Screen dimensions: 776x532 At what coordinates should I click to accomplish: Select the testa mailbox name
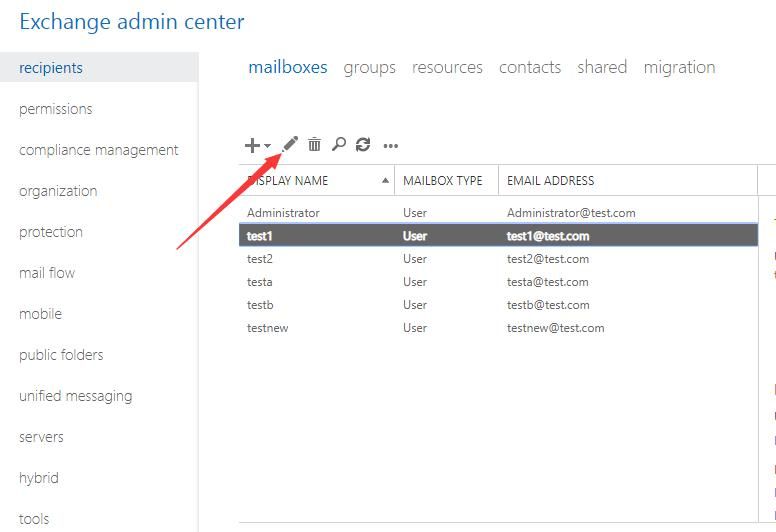(x=259, y=282)
